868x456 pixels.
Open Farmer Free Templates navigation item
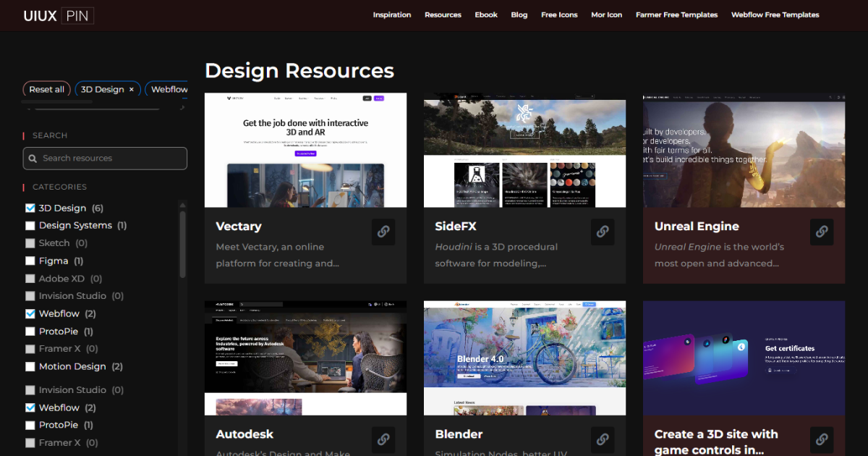[677, 14]
